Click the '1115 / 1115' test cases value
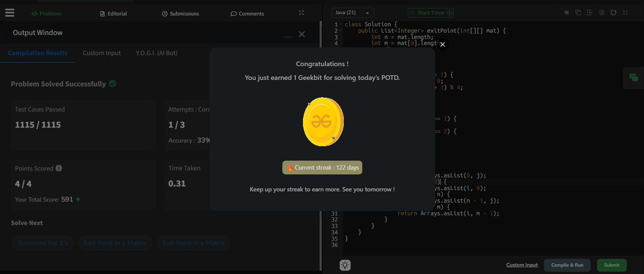This screenshot has width=644, height=274. (38, 125)
